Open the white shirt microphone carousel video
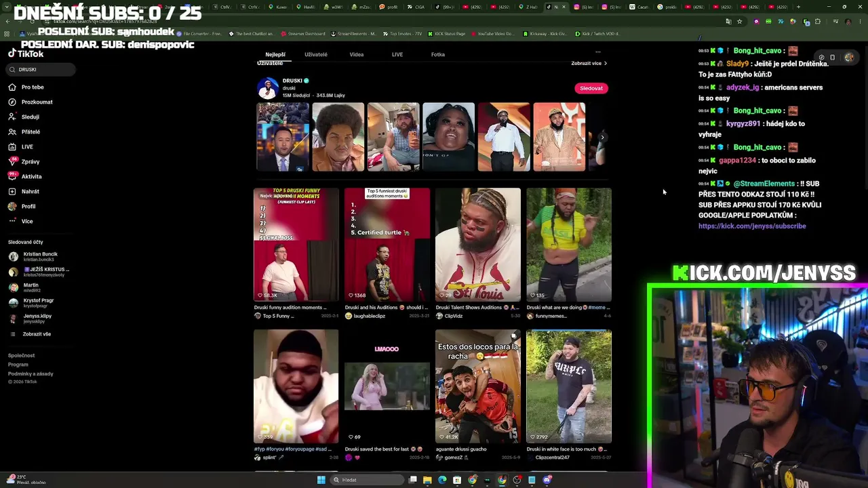Screen dimensions: 868x488 [504, 137]
